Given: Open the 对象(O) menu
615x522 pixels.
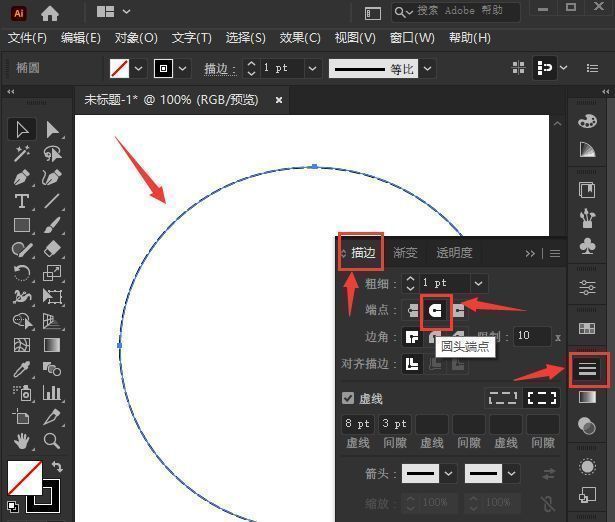Looking at the screenshot, I should (x=136, y=38).
